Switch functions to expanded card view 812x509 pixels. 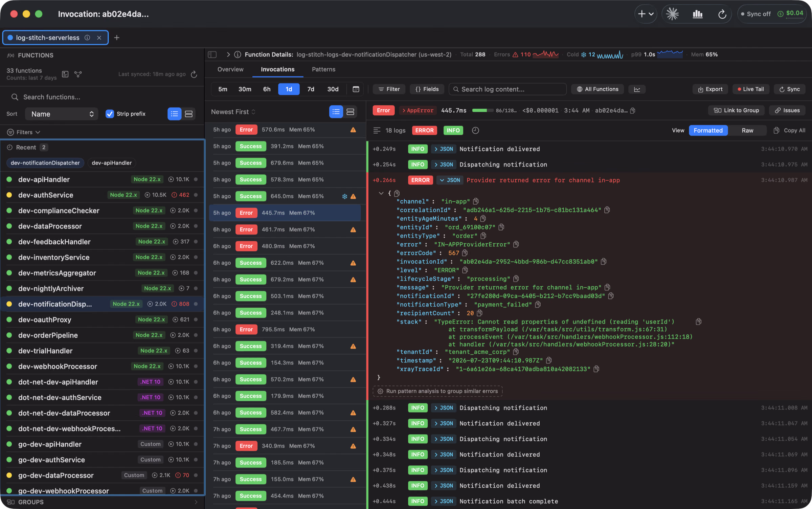click(188, 114)
